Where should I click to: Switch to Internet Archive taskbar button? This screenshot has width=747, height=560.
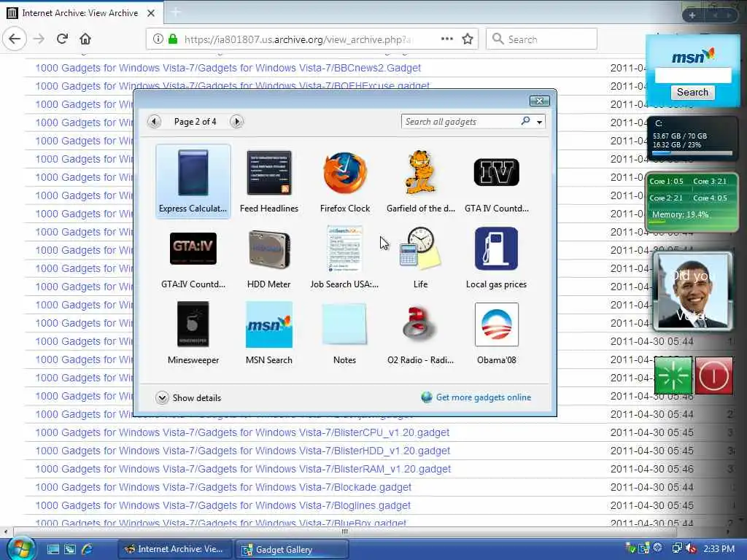click(174, 549)
